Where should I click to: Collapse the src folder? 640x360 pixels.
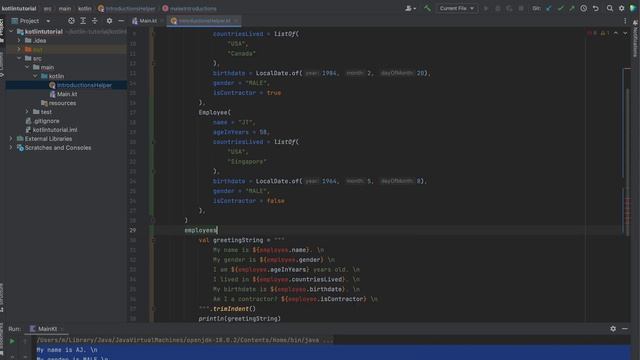(x=19, y=58)
